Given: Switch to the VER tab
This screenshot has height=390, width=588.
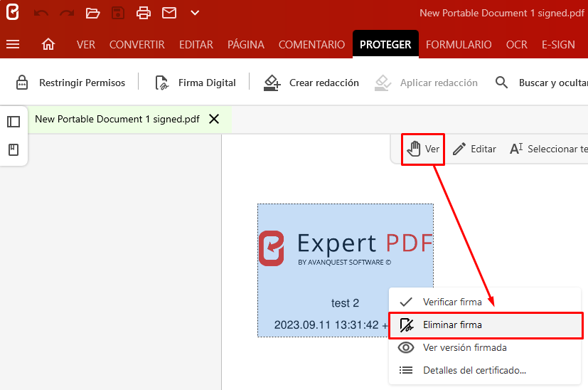Looking at the screenshot, I should pos(86,45).
